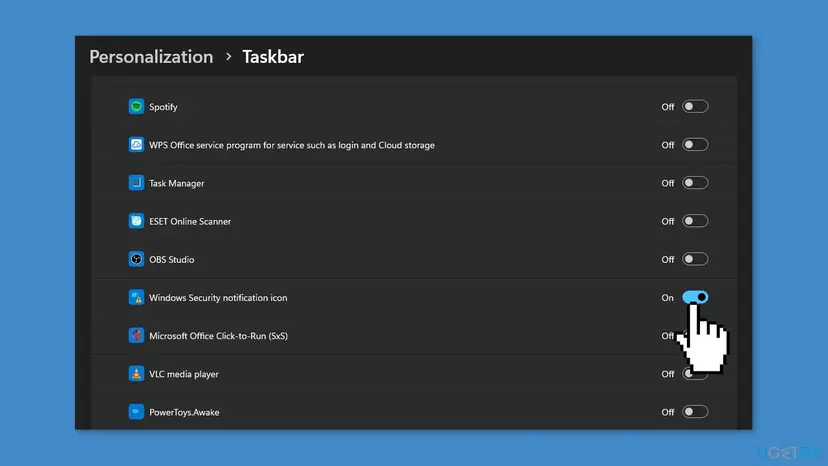Click the Off status text for OBS Studio
Screen dimensions: 828x466
(x=667, y=259)
